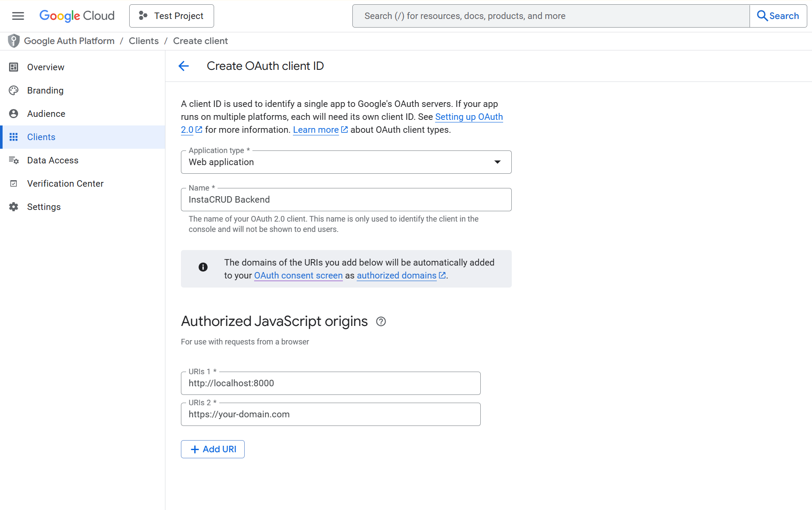Click the Branding palette icon
Image resolution: width=812 pixels, height=510 pixels.
coord(13,90)
